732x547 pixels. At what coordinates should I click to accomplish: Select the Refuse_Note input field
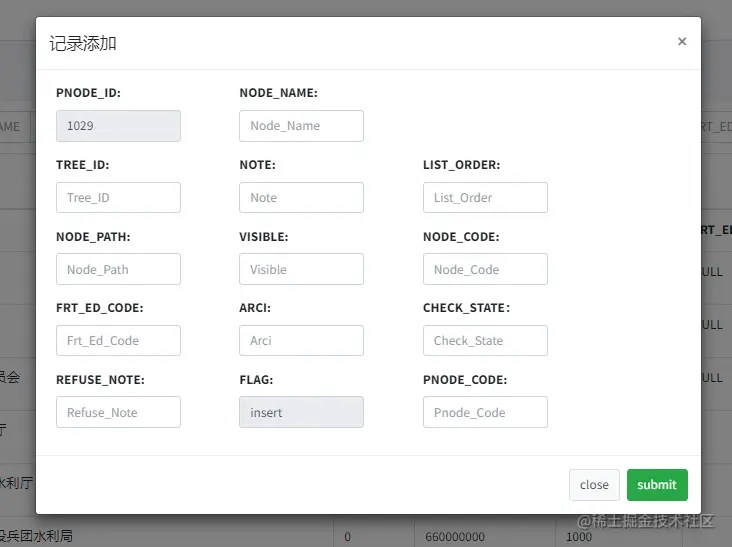coord(118,413)
